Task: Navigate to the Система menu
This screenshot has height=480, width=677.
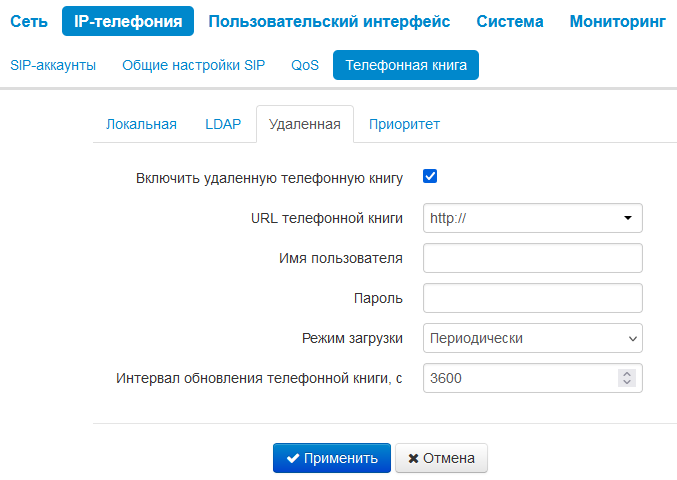Action: (x=510, y=21)
